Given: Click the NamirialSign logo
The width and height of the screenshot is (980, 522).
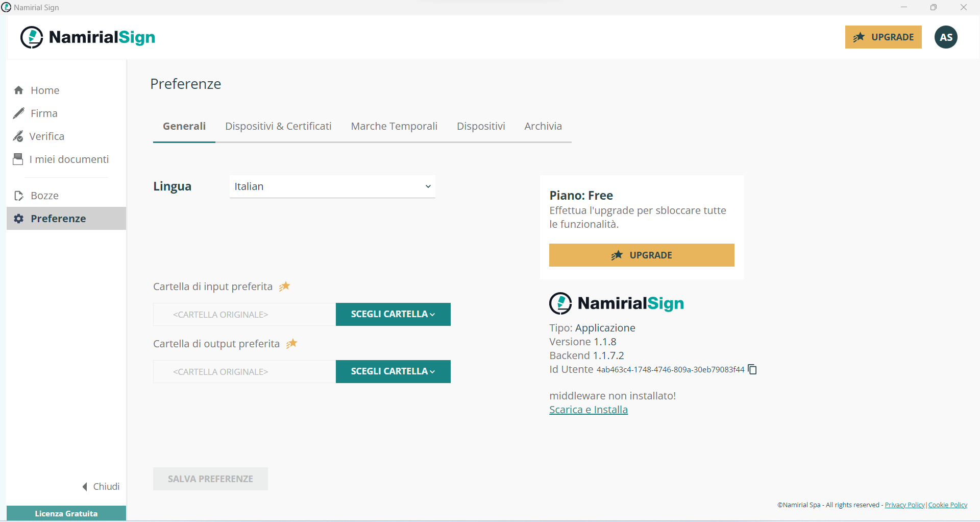Looking at the screenshot, I should pos(87,37).
